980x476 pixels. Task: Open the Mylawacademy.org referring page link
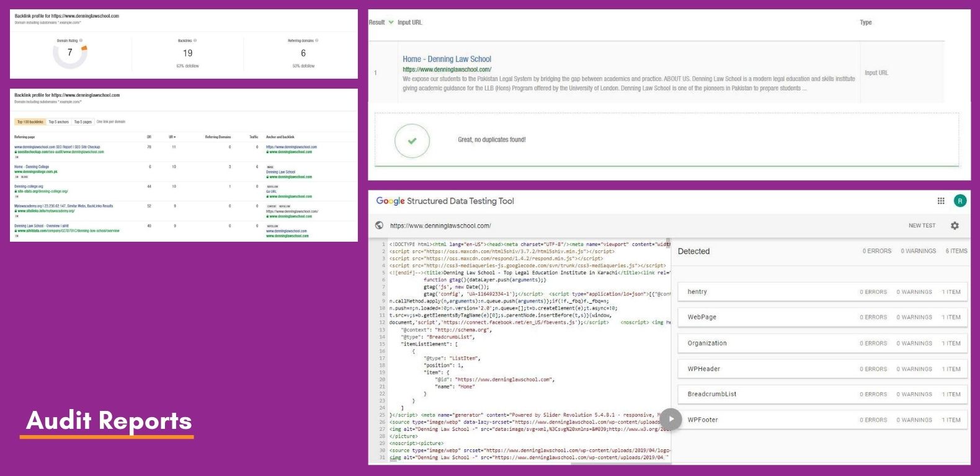[64, 206]
